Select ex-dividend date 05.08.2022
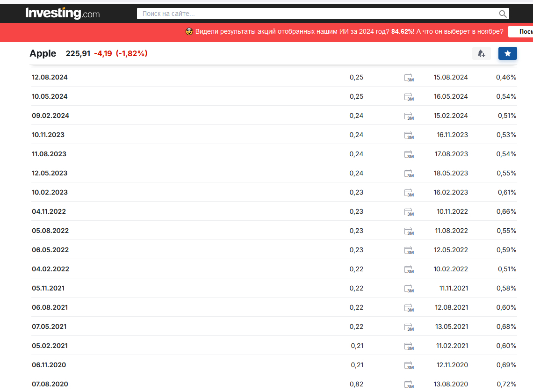The width and height of the screenshot is (533, 392). click(x=50, y=231)
